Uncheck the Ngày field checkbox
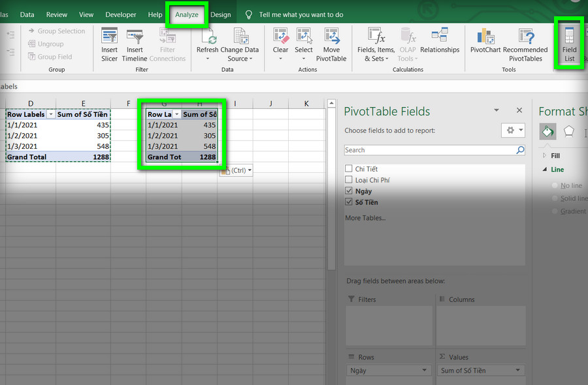This screenshot has width=588, height=385. pos(349,191)
